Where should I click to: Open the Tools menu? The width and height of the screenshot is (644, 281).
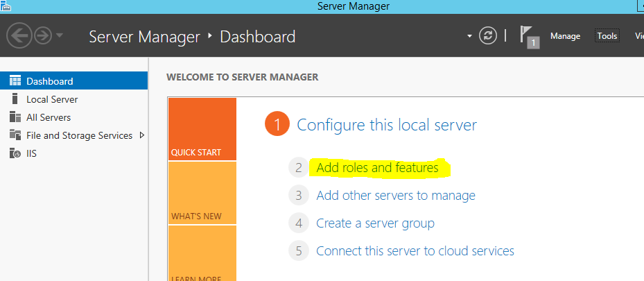click(x=607, y=36)
